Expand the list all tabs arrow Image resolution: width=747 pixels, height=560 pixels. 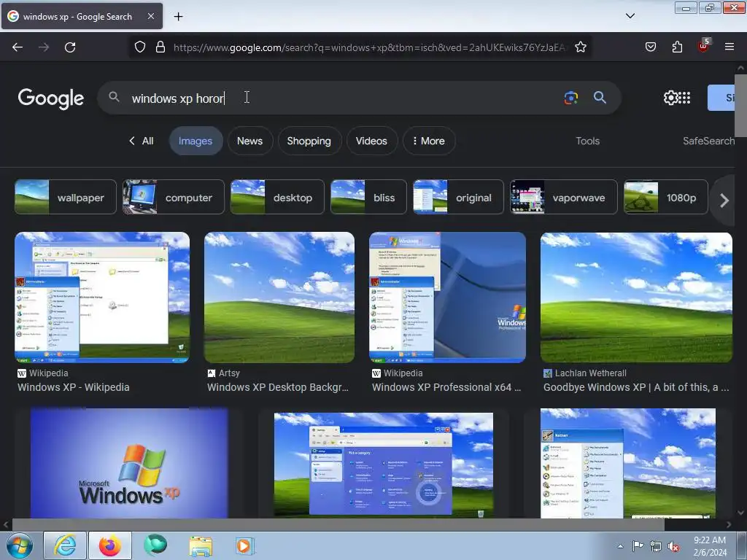[x=630, y=16]
